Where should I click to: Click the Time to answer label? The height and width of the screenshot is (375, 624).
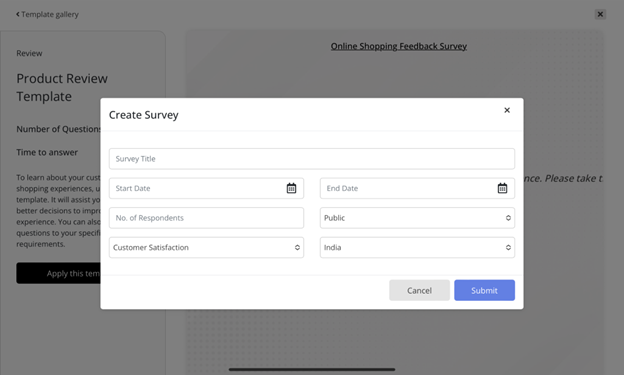pyautogui.click(x=47, y=152)
